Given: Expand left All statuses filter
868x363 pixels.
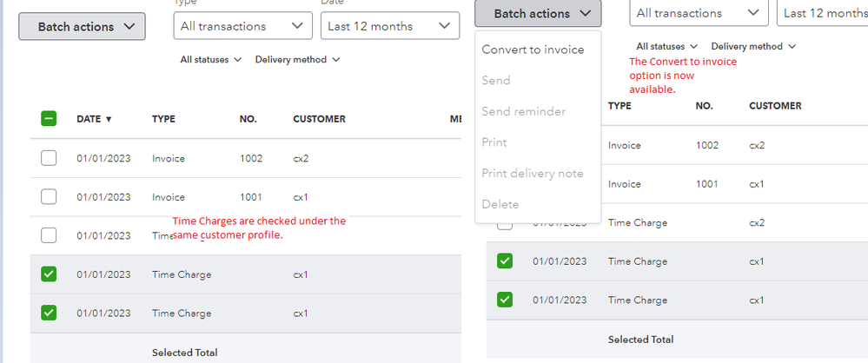Looking at the screenshot, I should 211,60.
